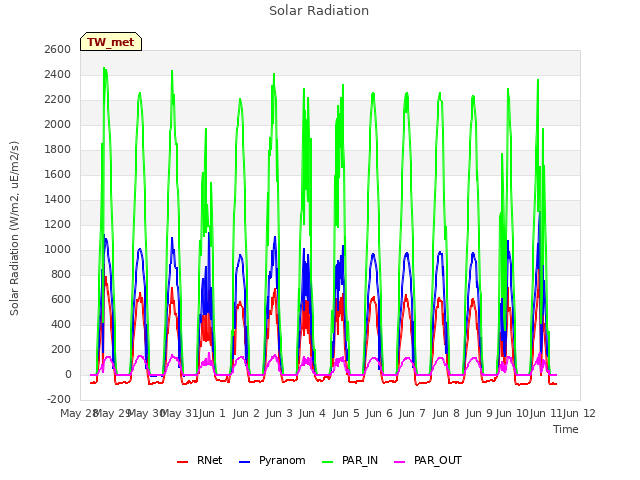Click the 1800 y-axis tick label

(58, 149)
